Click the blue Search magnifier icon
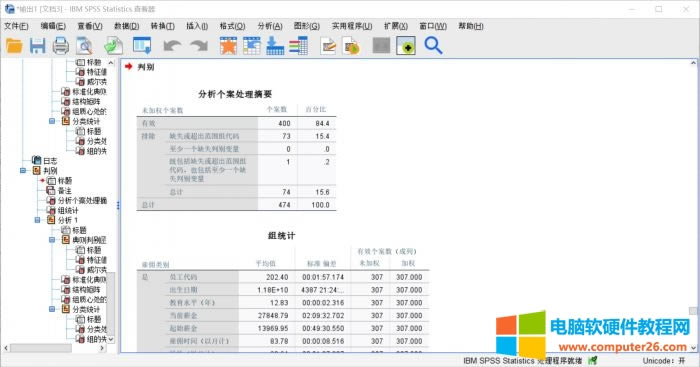Viewport: 700px width, 367px height. (x=433, y=46)
